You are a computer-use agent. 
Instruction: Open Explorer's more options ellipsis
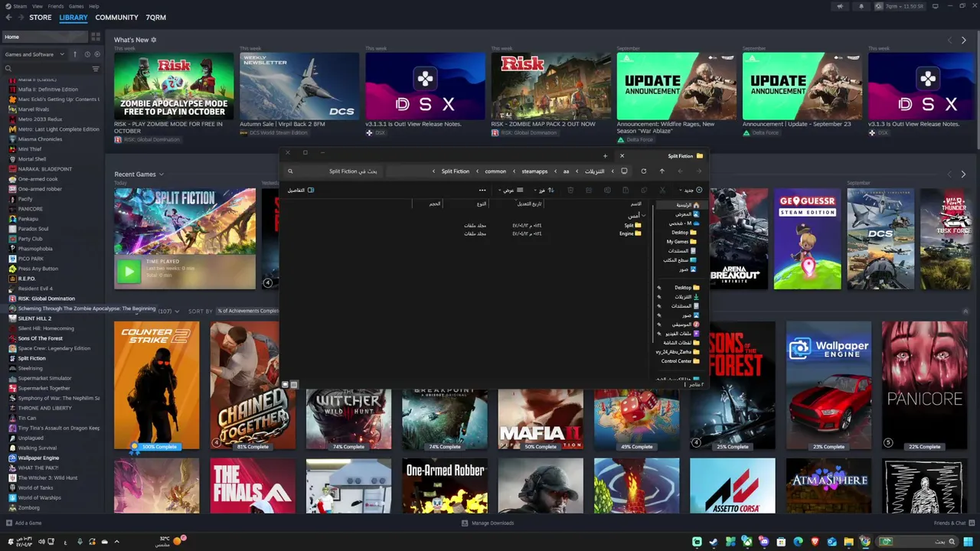482,190
